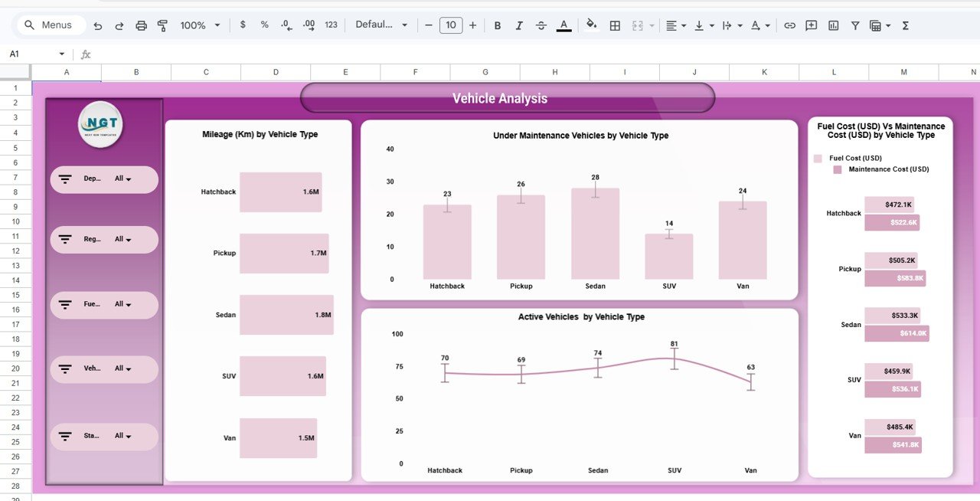Image resolution: width=980 pixels, height=501 pixels.
Task: Increase decimal places with the .00 button
Action: pyautogui.click(x=308, y=25)
